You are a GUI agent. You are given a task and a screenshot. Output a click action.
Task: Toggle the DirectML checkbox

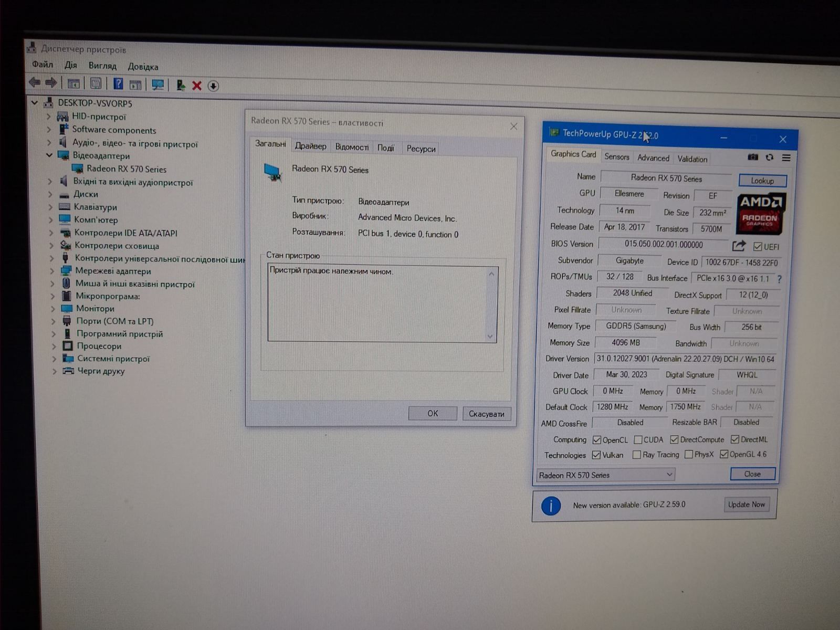click(x=735, y=439)
